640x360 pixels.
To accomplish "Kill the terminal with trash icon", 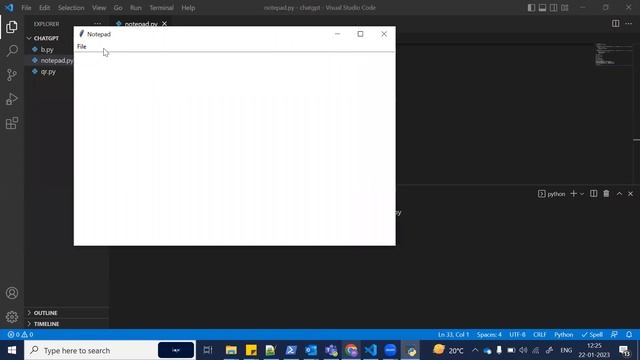I will [606, 193].
